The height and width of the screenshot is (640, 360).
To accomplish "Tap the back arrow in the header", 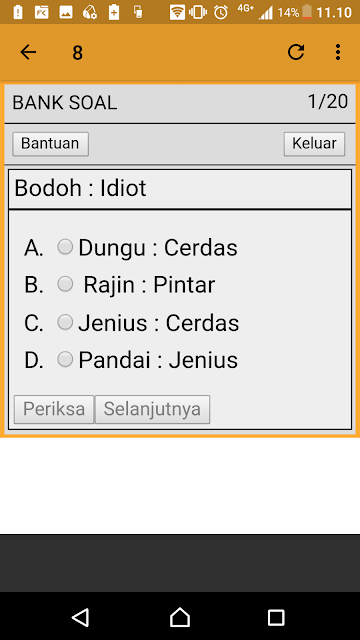I will (28, 52).
